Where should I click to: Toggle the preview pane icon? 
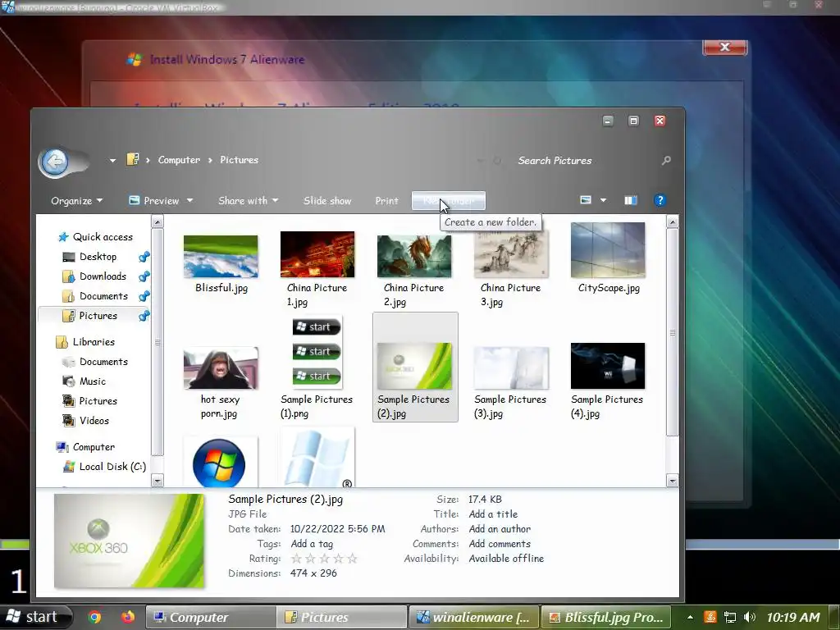pyautogui.click(x=631, y=200)
